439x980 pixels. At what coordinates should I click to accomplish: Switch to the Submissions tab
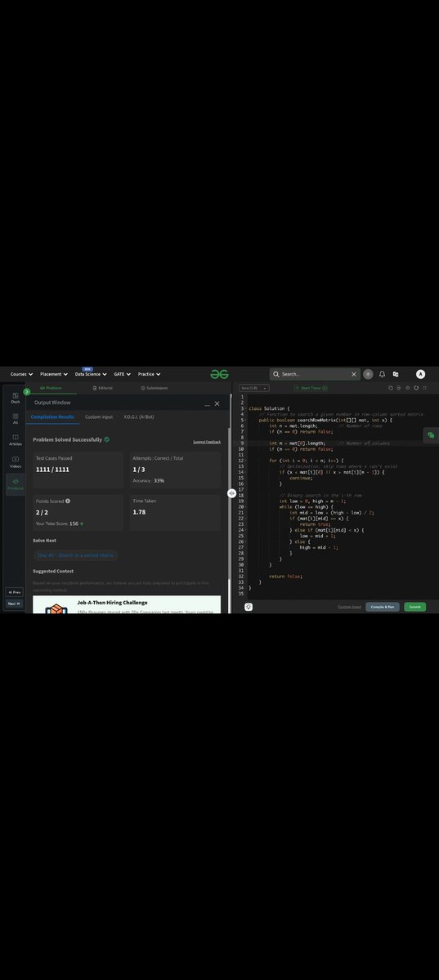[155, 388]
